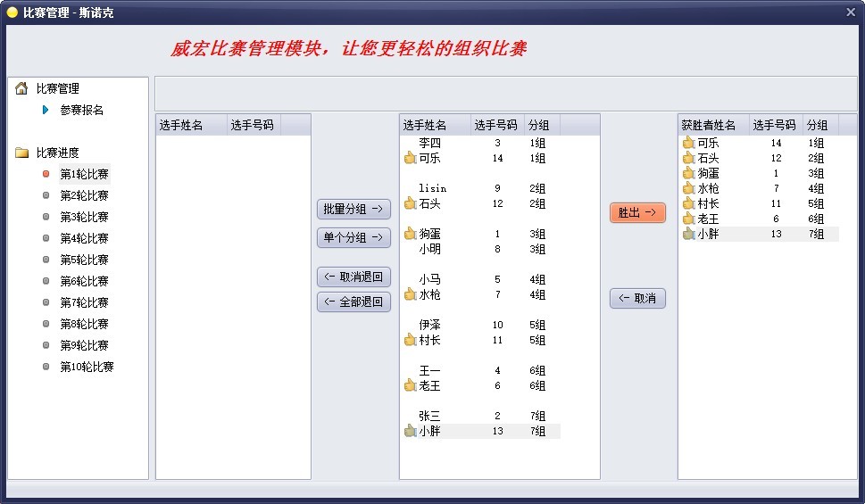Viewport: 865px width, 504px height.
Task: Click the gray bullet icon for 第2轮比赛
Action: 46,195
